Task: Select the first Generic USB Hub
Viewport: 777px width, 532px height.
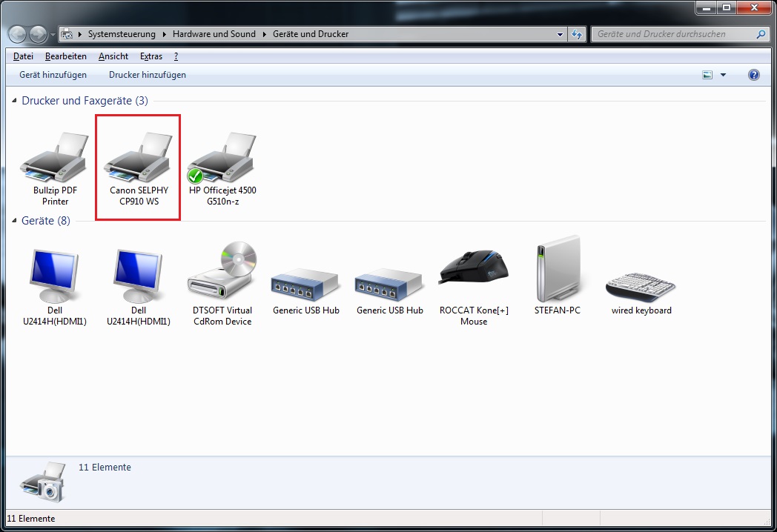Action: pyautogui.click(x=305, y=292)
